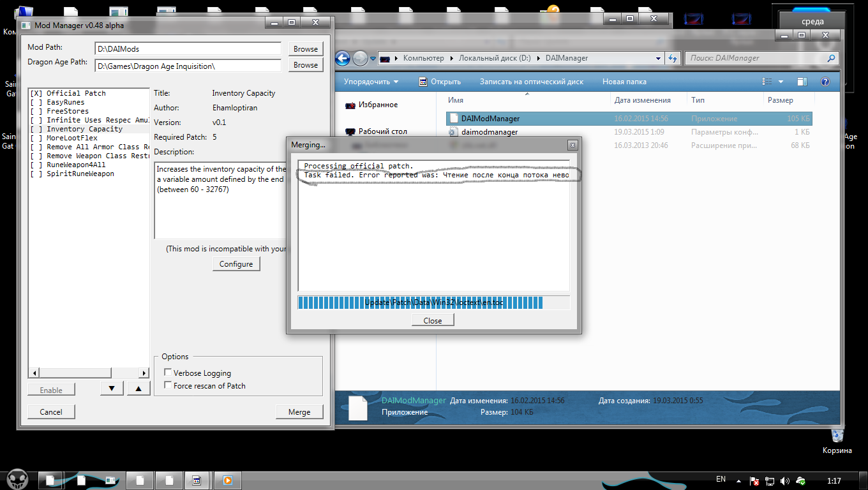Click the merge progress bar

(x=433, y=302)
